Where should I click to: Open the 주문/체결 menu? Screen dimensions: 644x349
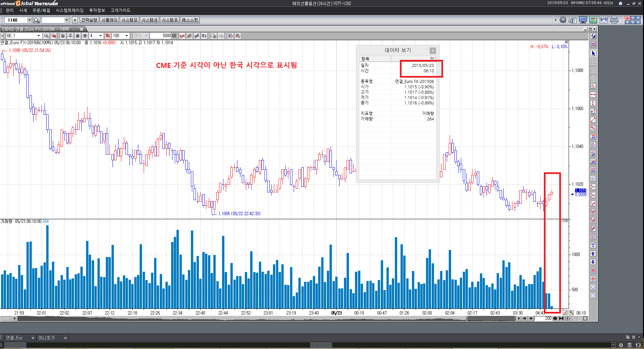coord(41,11)
